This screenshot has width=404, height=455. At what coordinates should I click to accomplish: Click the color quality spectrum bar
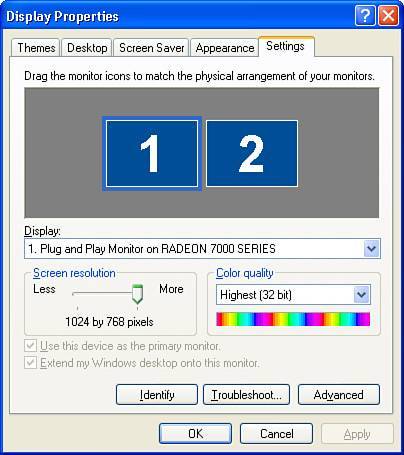[x=293, y=319]
